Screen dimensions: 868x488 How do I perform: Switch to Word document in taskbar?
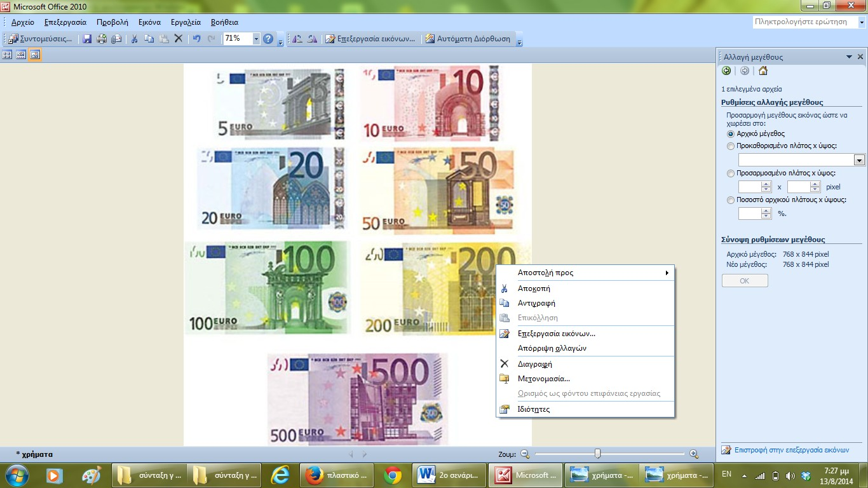tap(449, 475)
